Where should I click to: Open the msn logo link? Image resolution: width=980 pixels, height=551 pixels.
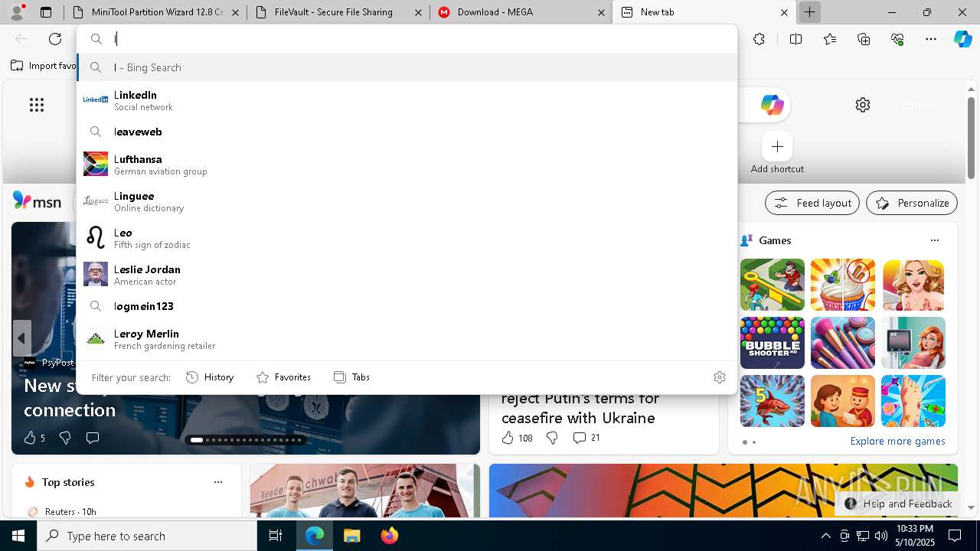[37, 201]
